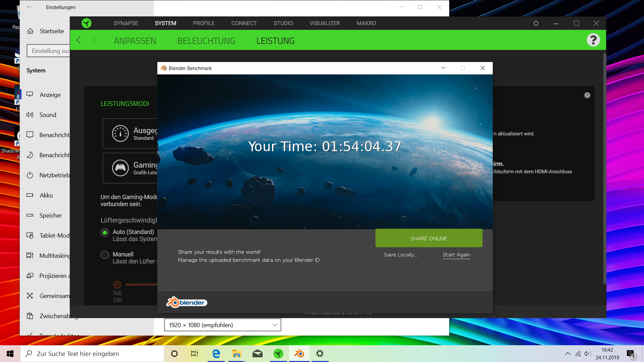The width and height of the screenshot is (644, 362).
Task: Click the Start Again link
Action: 456,255
